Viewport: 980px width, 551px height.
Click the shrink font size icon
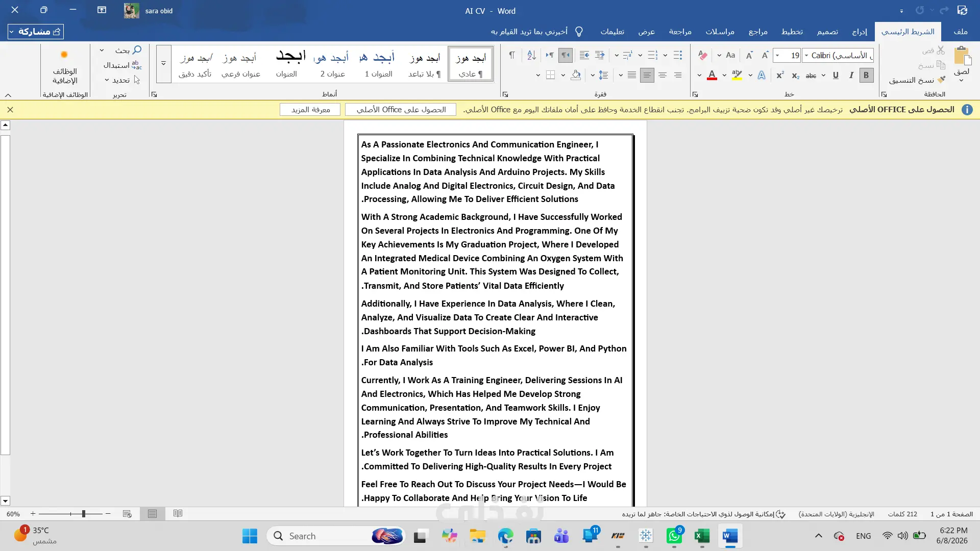(749, 55)
